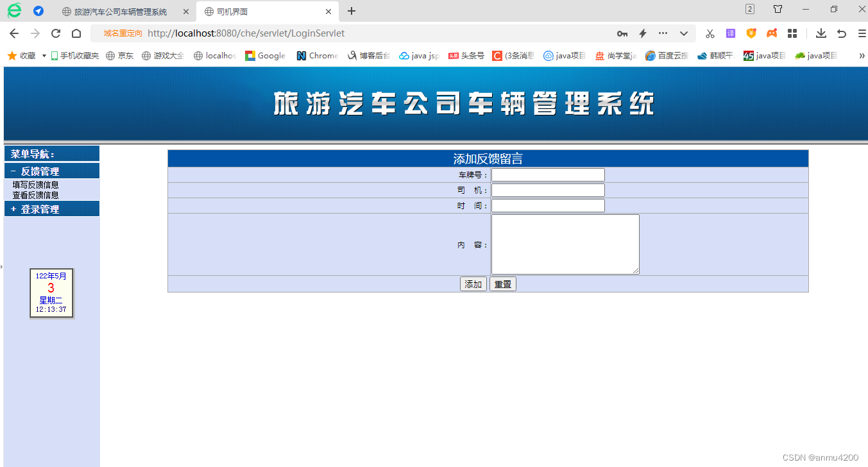Collapse the 反馈管理 menu section
Screen dimensions: 868x467
point(51,171)
